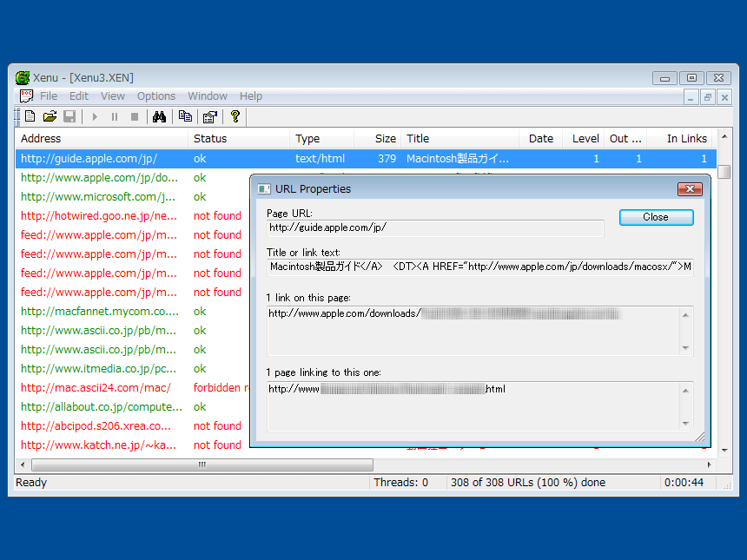
Task: Click the stop toolbar icon
Action: click(x=135, y=116)
